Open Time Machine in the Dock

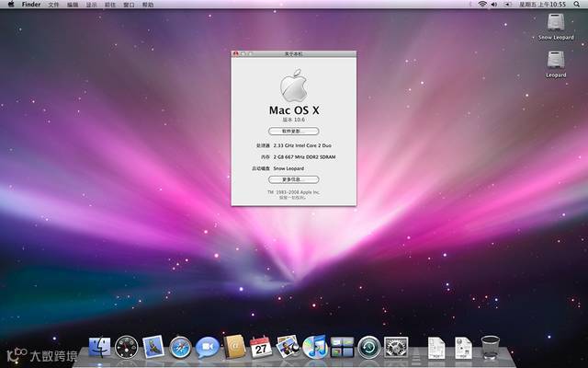369,348
